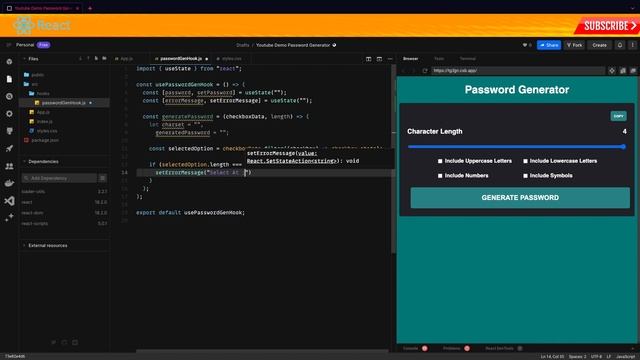The height and width of the screenshot is (360, 640).
Task: Check Include Lowercase Letters
Action: click(525, 161)
